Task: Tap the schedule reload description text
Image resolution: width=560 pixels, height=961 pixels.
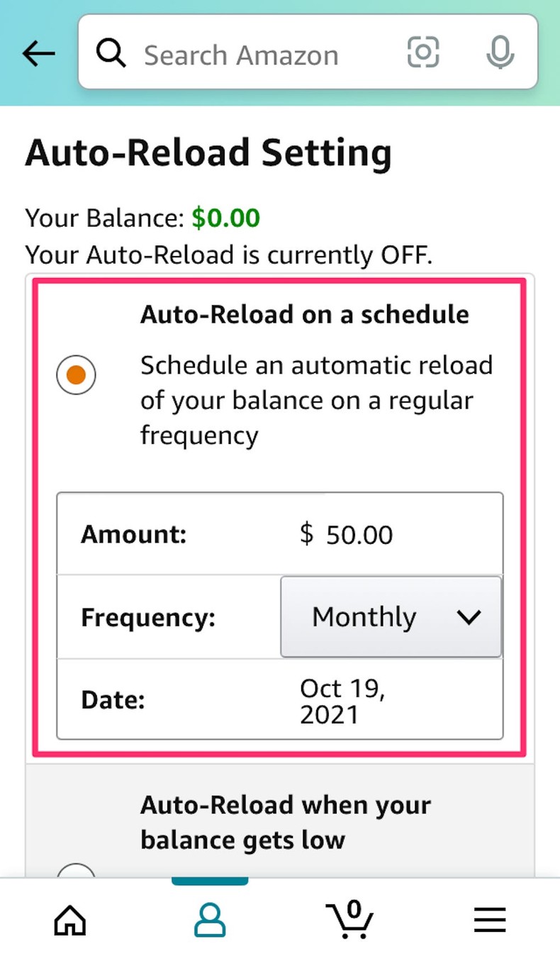Action: (x=316, y=400)
